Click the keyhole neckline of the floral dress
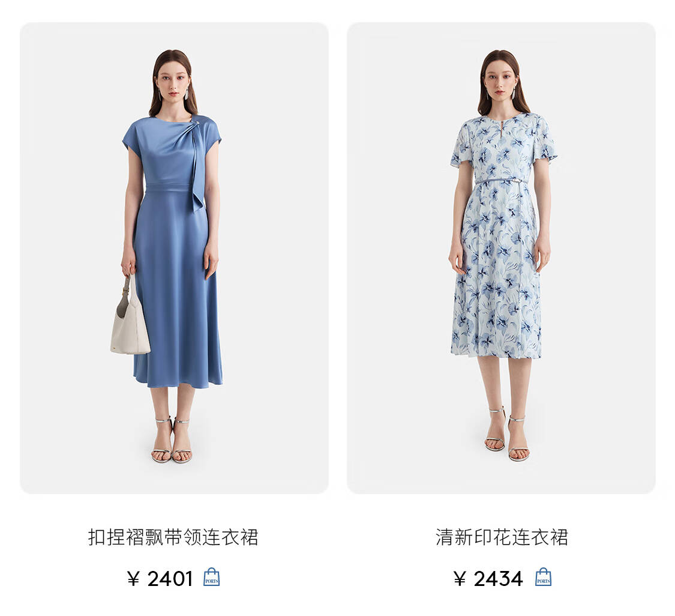The height and width of the screenshot is (616, 675). (x=501, y=128)
